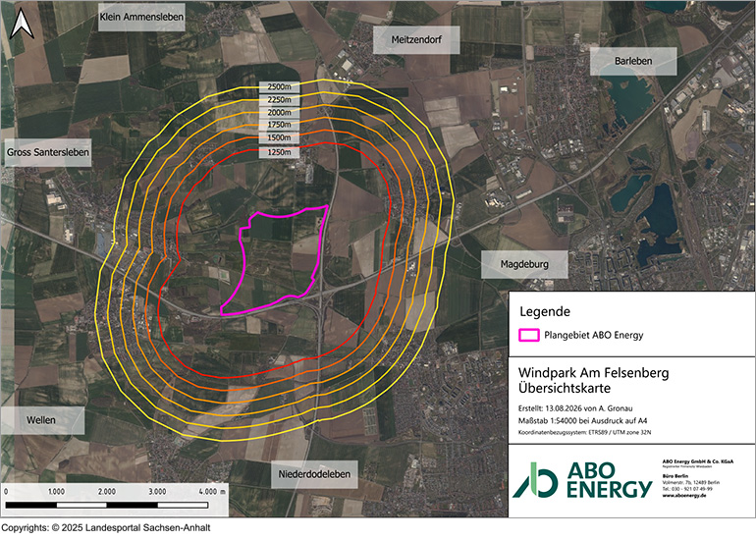Click the ABO Energy GmbH company name
This screenshot has width=756, height=540.
coord(698,461)
